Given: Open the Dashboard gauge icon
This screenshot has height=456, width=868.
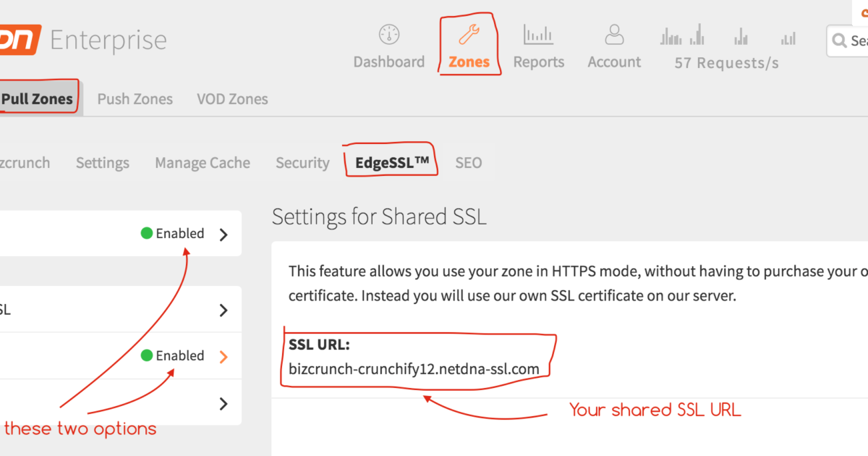Looking at the screenshot, I should coord(389,35).
